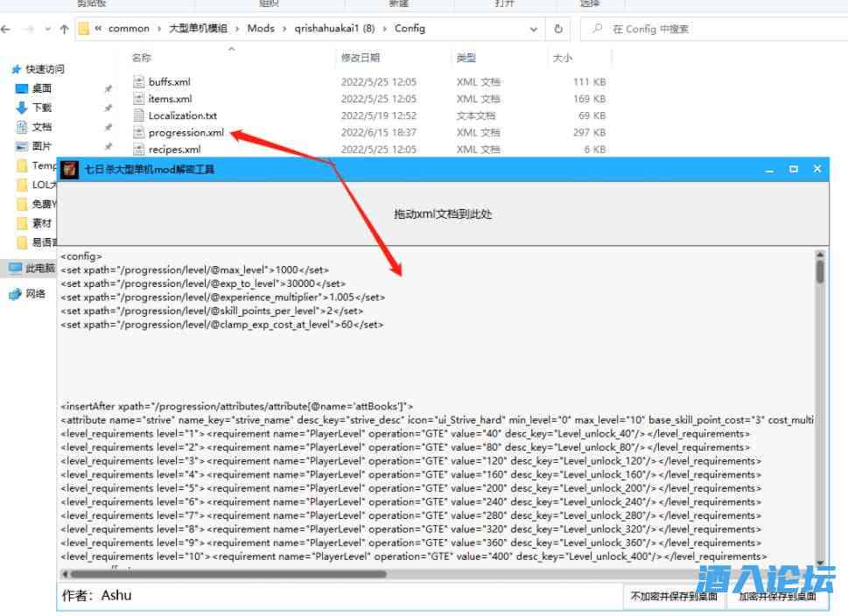Click 加密并保存到桌面 button
This screenshot has height=616, width=848.
click(x=777, y=596)
